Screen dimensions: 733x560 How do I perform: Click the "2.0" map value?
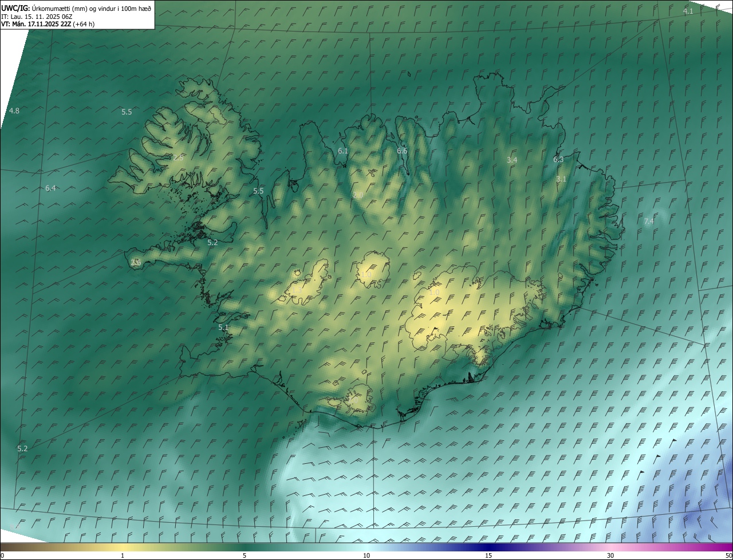click(x=358, y=195)
